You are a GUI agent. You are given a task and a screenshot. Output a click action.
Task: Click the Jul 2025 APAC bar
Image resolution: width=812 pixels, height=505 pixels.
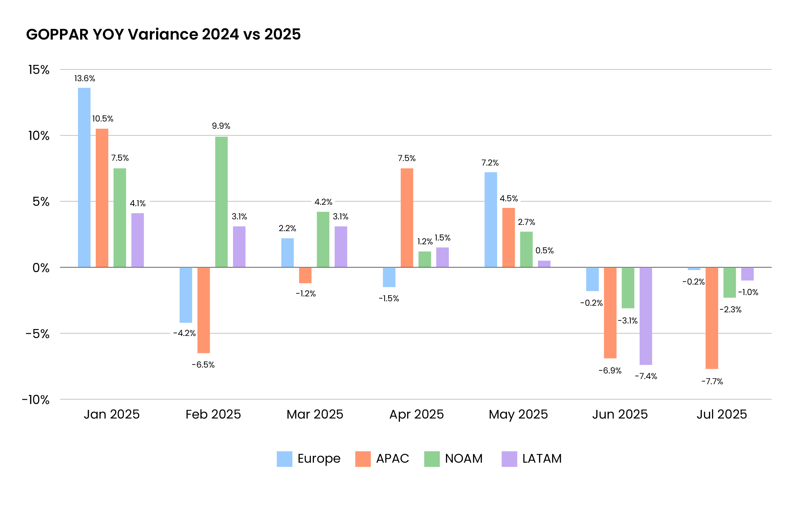pyautogui.click(x=712, y=318)
